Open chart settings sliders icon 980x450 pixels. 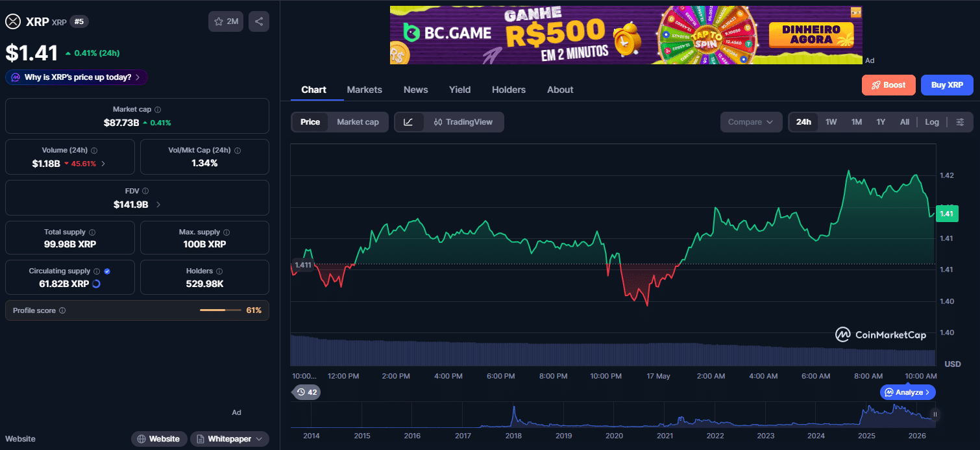(x=961, y=122)
